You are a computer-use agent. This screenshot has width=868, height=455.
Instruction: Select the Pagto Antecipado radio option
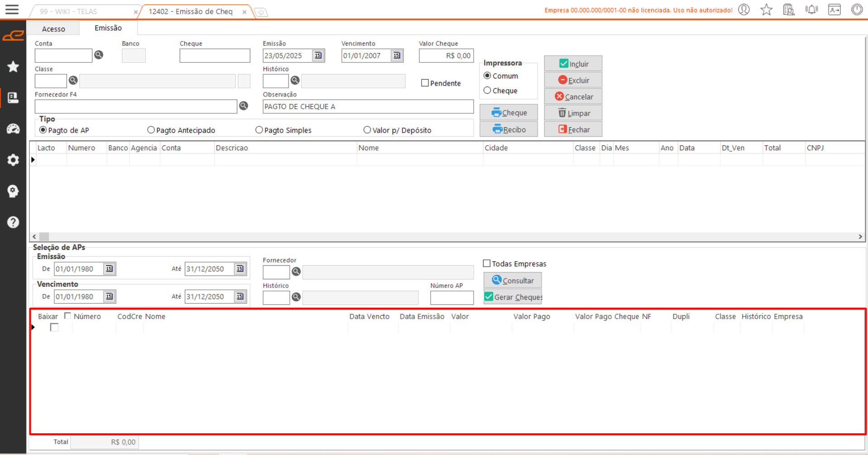click(151, 130)
